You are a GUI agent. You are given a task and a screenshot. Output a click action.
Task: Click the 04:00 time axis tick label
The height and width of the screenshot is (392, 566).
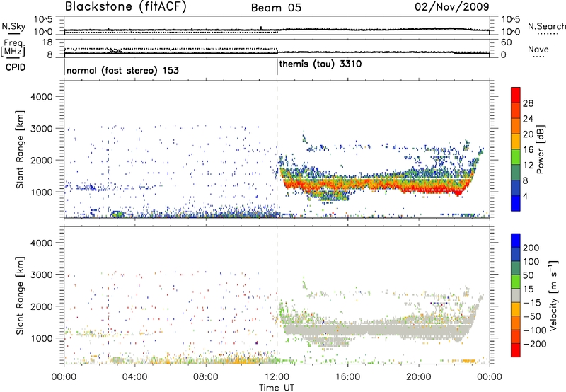[x=135, y=377]
